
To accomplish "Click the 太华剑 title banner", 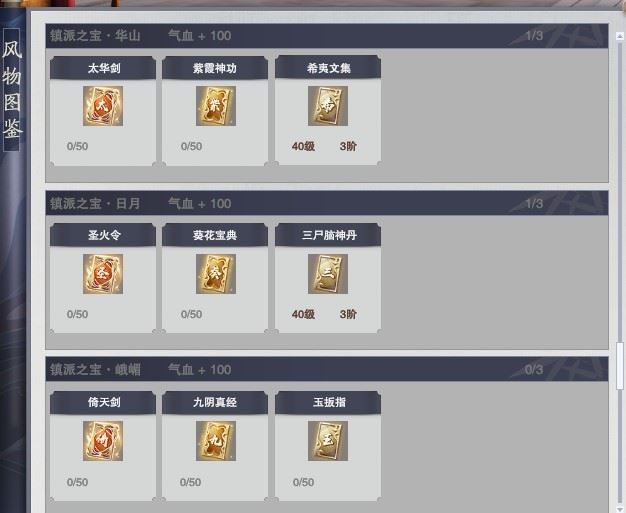I will click(103, 68).
